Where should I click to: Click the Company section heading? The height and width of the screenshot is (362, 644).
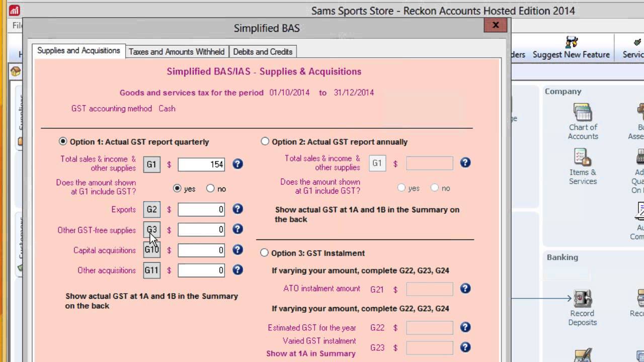[563, 92]
